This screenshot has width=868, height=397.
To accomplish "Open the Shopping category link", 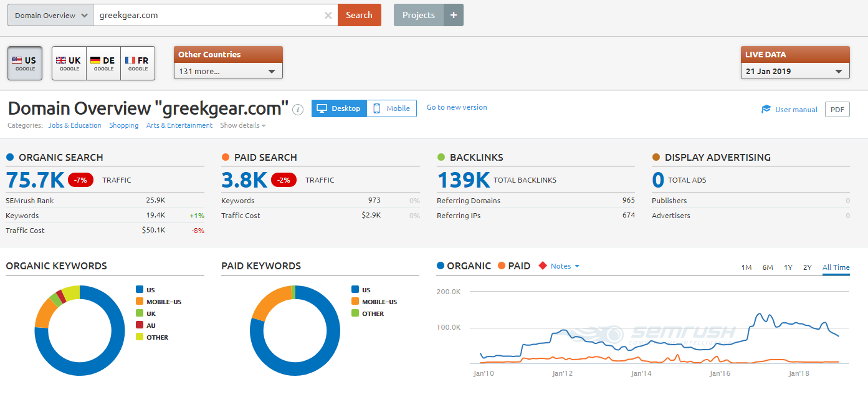I will click(x=124, y=125).
